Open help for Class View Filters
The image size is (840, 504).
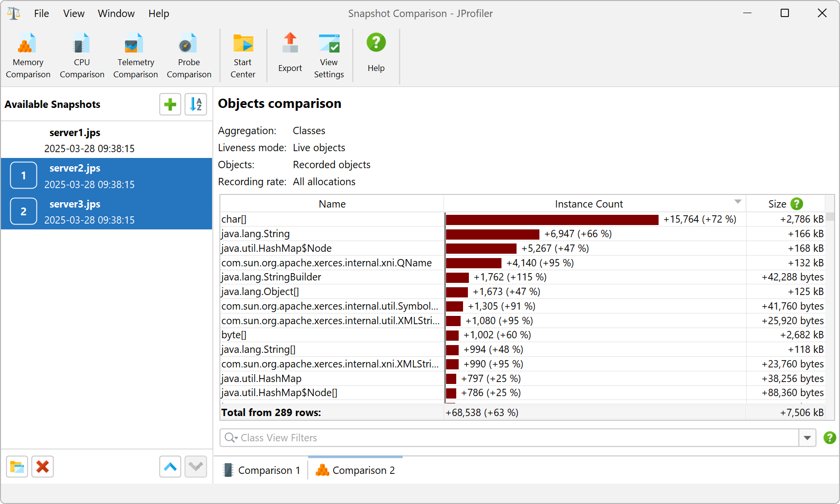tap(829, 438)
